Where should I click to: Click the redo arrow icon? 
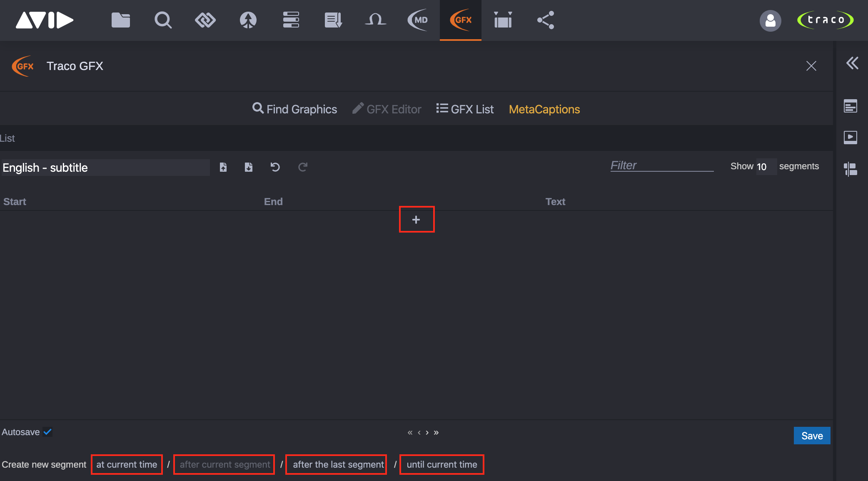click(x=303, y=167)
